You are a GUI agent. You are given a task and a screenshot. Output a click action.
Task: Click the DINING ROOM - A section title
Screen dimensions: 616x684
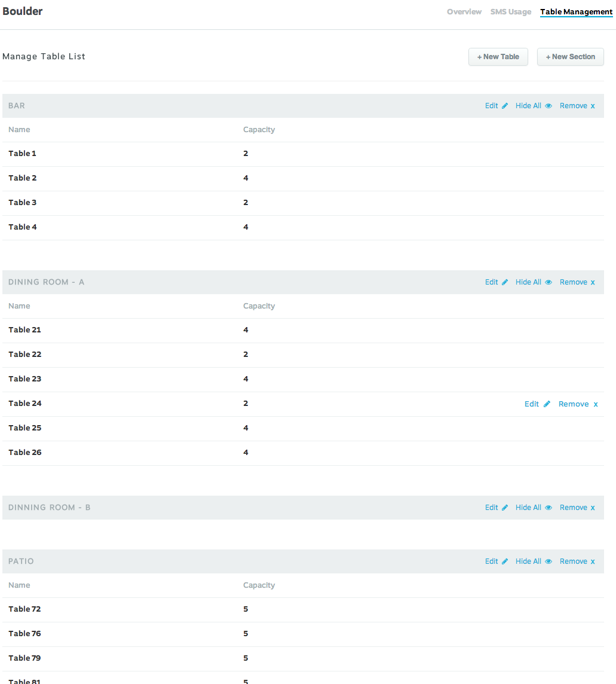tap(46, 282)
